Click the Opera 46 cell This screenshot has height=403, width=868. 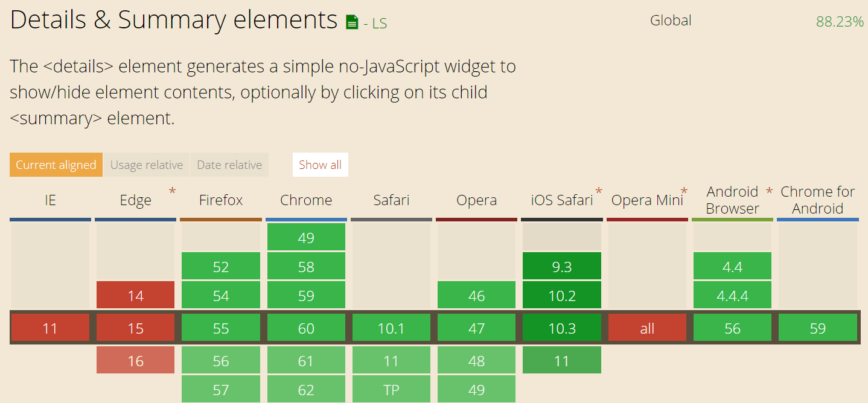tap(476, 296)
